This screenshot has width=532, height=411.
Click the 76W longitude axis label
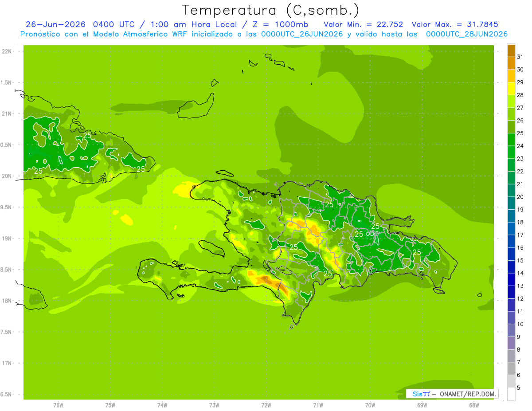click(x=58, y=405)
